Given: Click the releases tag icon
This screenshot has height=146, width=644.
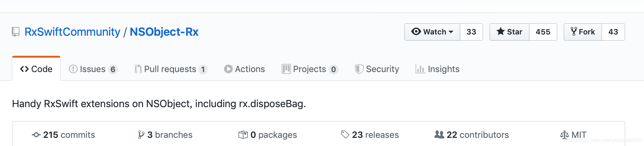Looking at the screenshot, I should pos(345,135).
